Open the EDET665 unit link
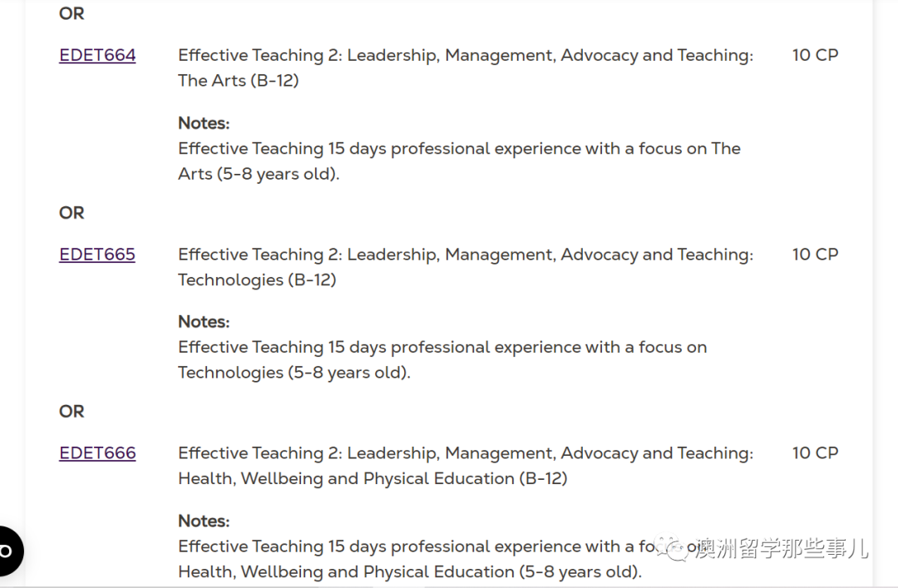898x588 pixels. tap(97, 254)
